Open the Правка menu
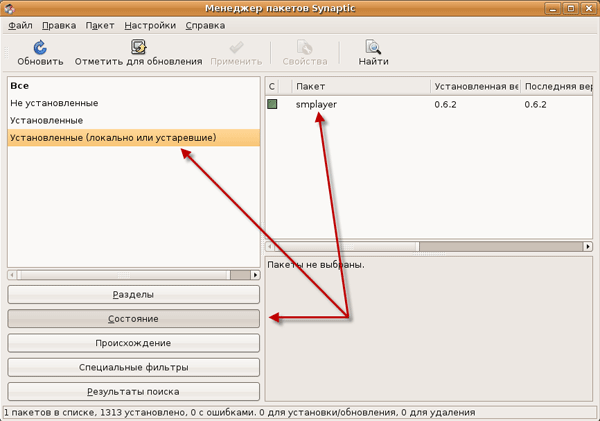The height and width of the screenshot is (421, 600). 59,25
